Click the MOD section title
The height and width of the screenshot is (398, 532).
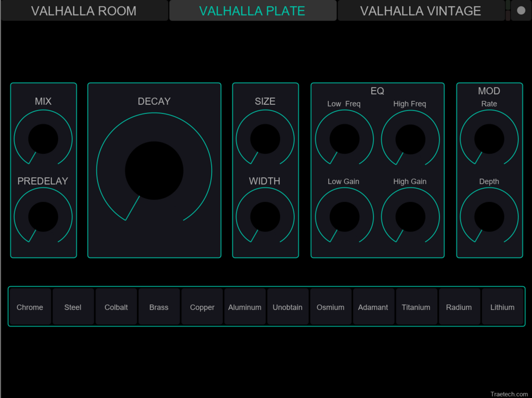489,91
